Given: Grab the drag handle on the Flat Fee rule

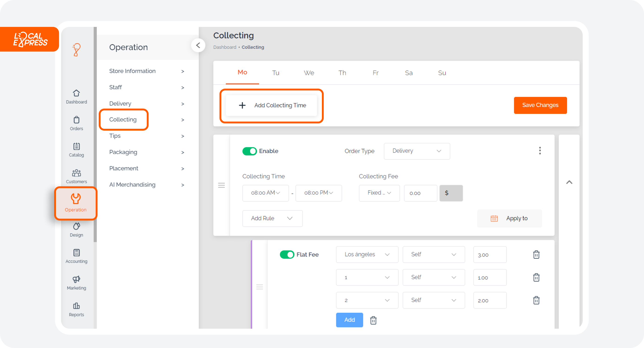Looking at the screenshot, I should pos(260,287).
